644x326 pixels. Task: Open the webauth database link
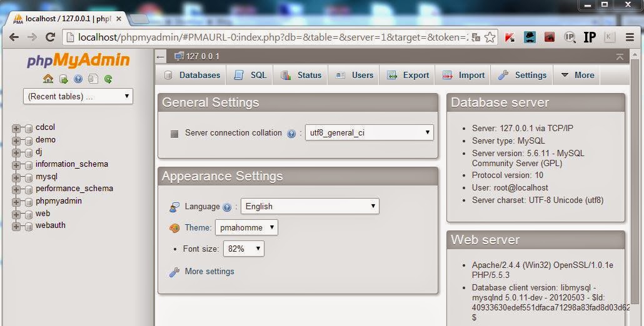click(x=51, y=225)
